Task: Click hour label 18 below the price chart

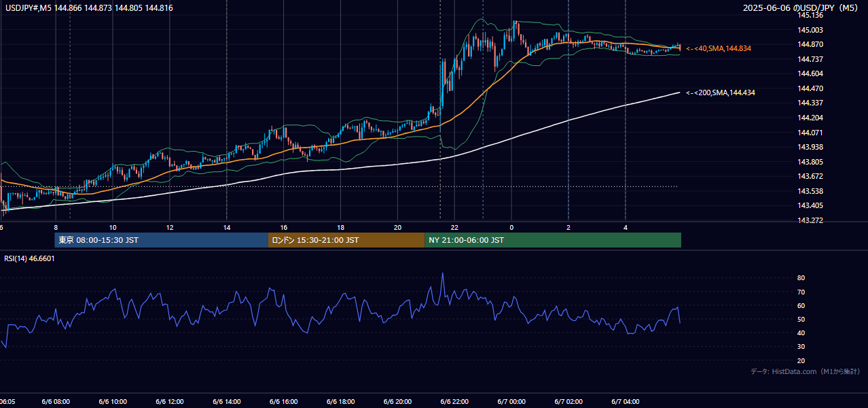Action: coord(341,228)
